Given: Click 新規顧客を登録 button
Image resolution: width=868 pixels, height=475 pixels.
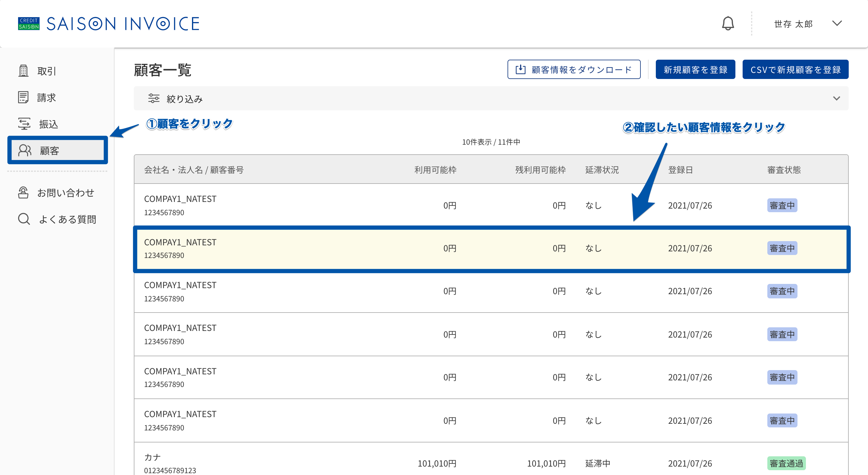Looking at the screenshot, I should click(695, 69).
